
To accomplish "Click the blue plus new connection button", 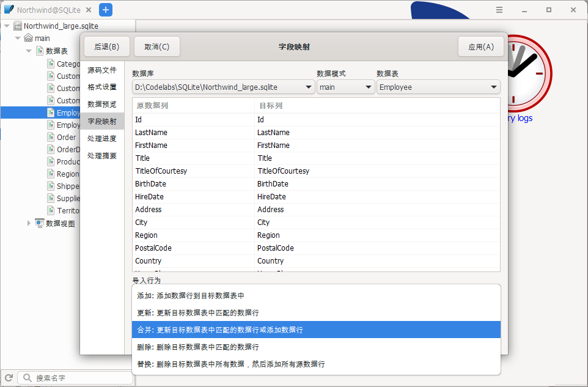I will click(105, 10).
